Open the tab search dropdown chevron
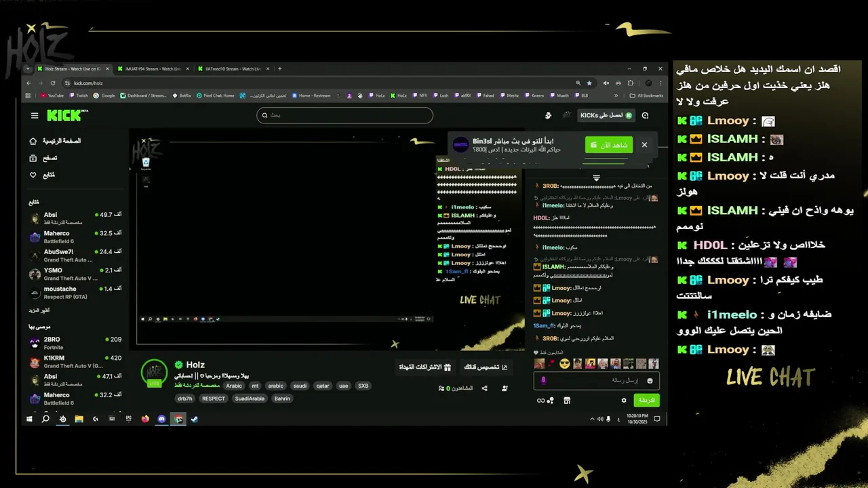Screen dimensions: 868x488 pyautogui.click(x=28, y=68)
